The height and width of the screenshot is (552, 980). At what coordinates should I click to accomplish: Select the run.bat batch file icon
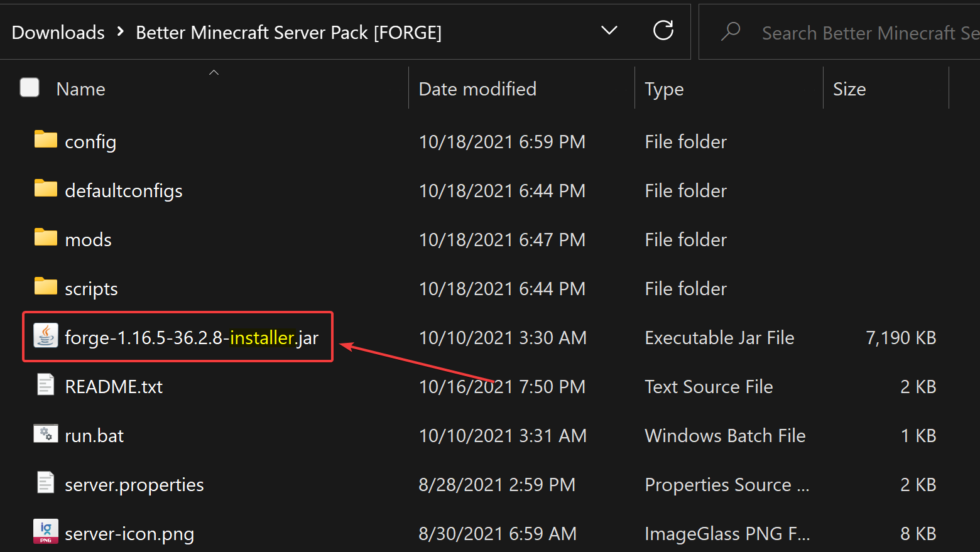pos(45,434)
